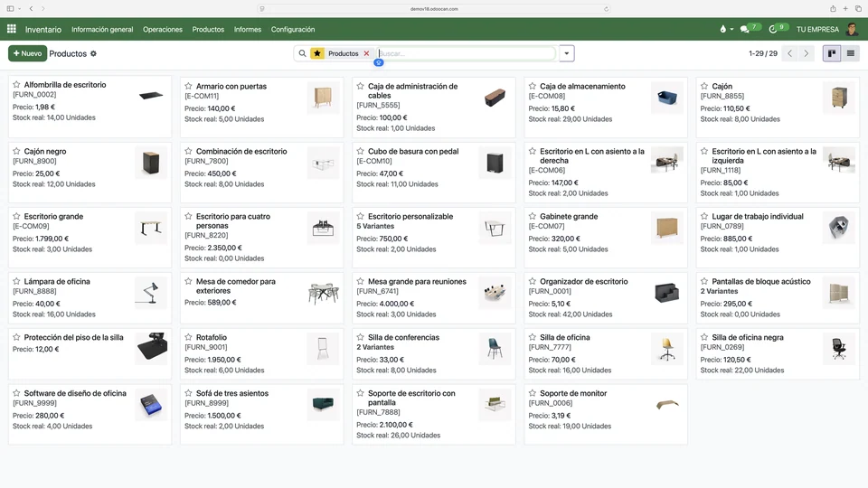Open a new browser tab
868x488 pixels.
click(845, 8)
